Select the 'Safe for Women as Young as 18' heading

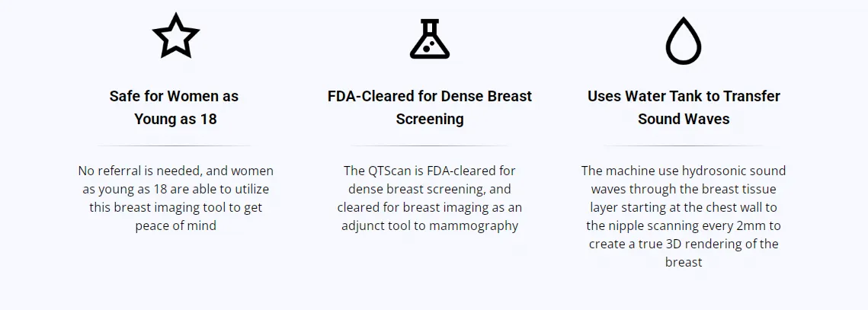coord(175,107)
